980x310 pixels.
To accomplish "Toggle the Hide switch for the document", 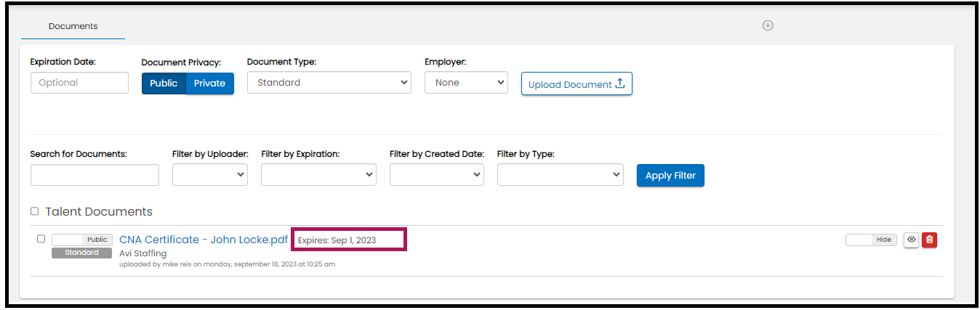I will [x=871, y=240].
